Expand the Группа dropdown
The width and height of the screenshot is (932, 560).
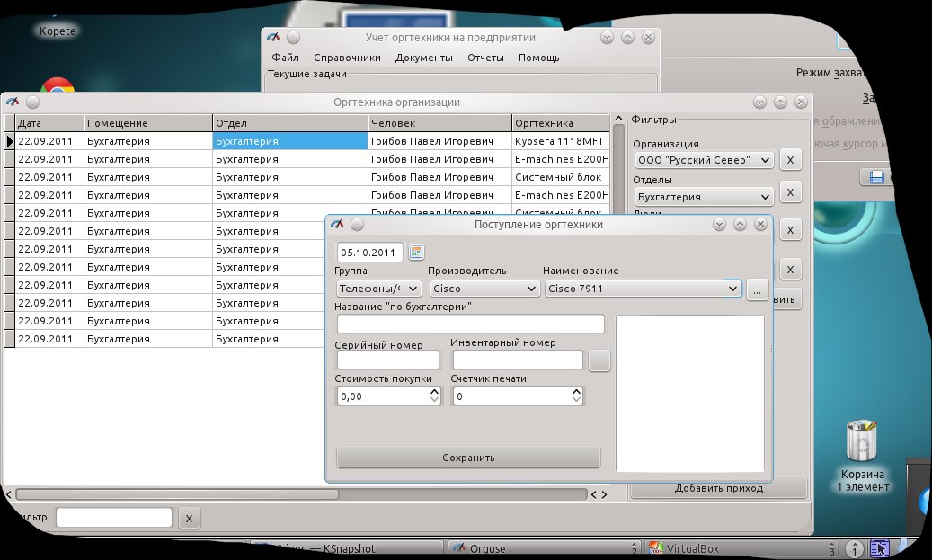[378, 289]
